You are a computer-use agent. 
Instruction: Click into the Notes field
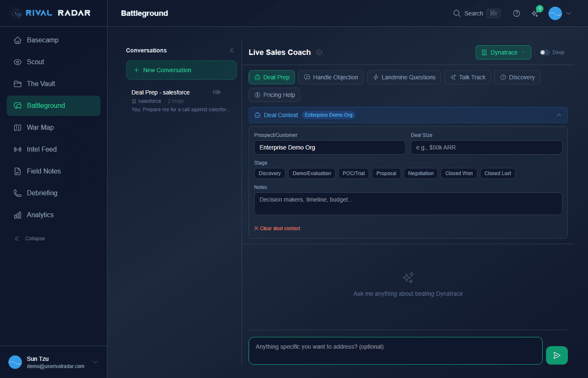pyautogui.click(x=408, y=203)
